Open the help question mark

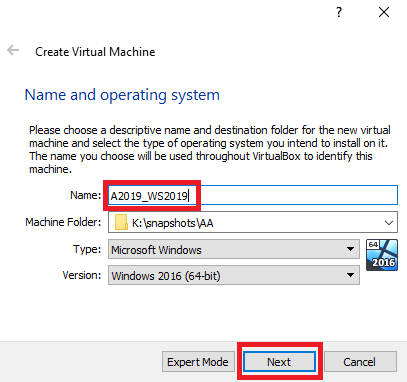[x=339, y=12]
